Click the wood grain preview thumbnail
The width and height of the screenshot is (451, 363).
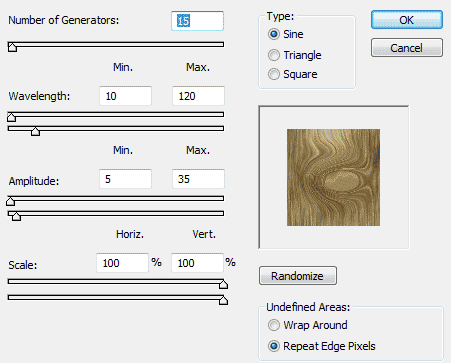[x=333, y=177]
